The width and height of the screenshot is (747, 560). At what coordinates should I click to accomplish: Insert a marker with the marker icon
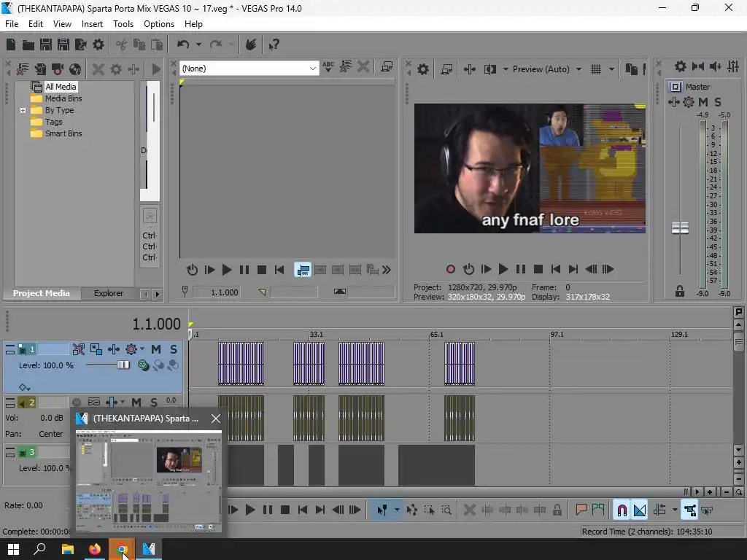(581, 510)
